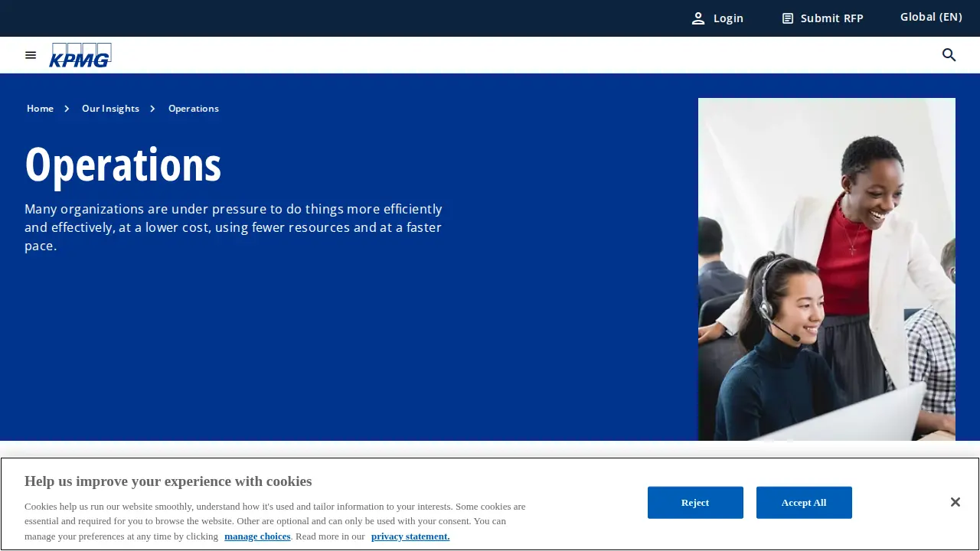This screenshot has height=551, width=980.
Task: Accept all cookies
Action: [x=804, y=503]
